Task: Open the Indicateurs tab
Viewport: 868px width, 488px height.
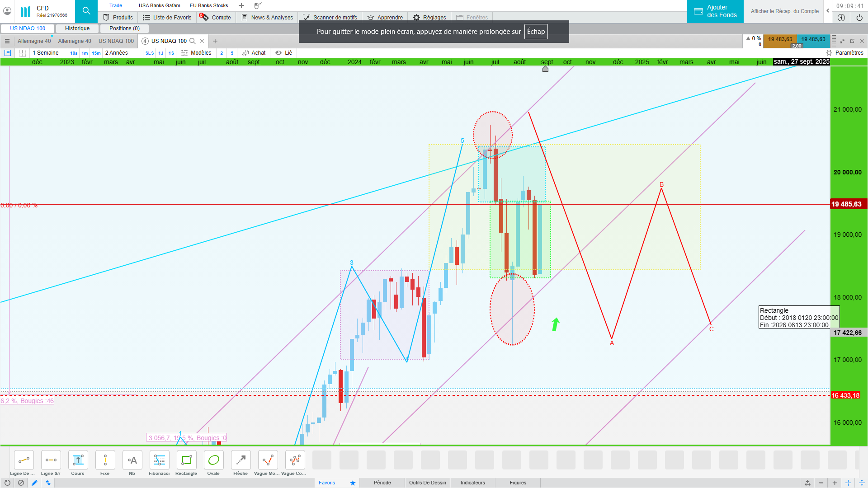Action: click(x=472, y=483)
